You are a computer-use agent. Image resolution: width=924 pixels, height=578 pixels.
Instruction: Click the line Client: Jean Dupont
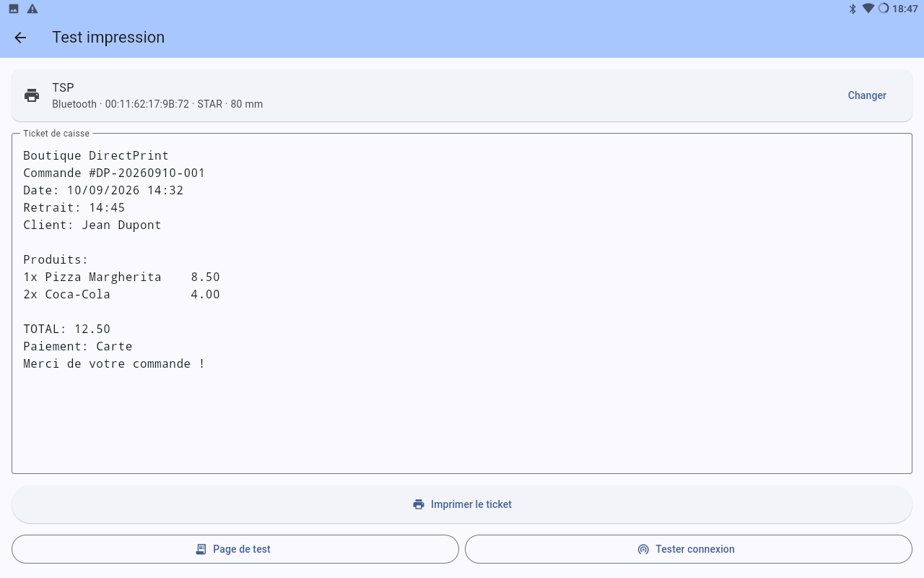tap(92, 225)
